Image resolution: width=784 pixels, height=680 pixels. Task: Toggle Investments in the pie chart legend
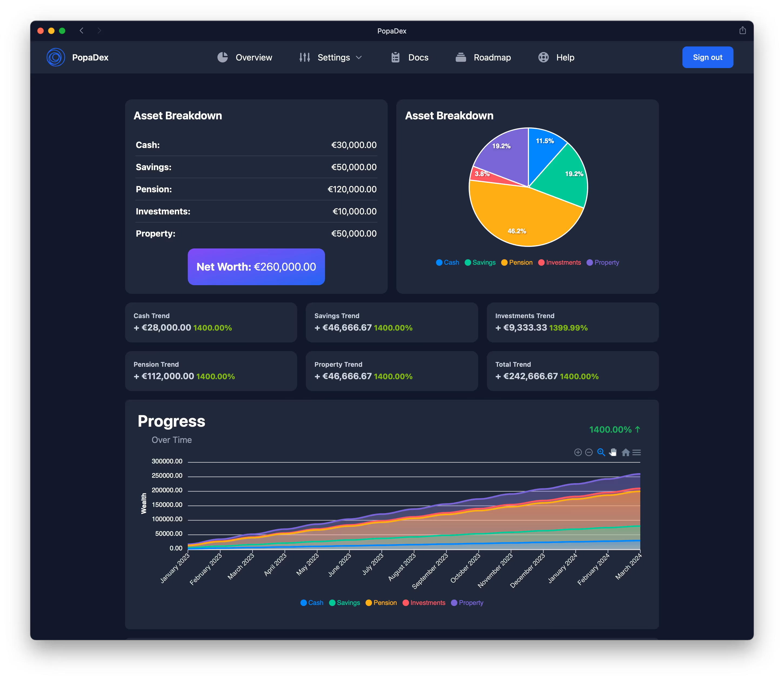559,262
